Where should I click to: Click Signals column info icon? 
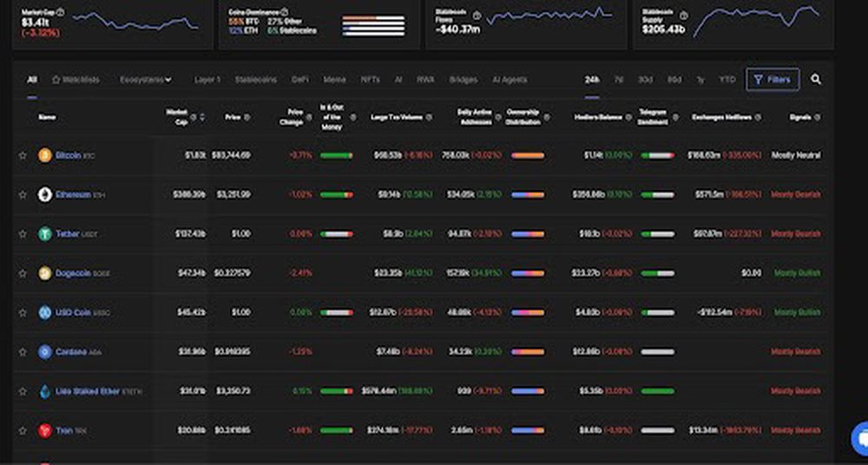(818, 117)
